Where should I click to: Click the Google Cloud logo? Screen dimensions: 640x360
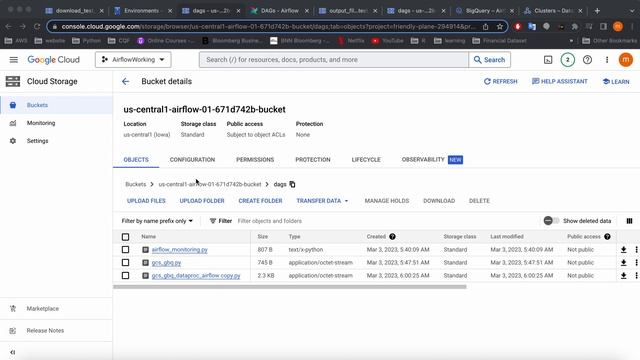(x=53, y=60)
